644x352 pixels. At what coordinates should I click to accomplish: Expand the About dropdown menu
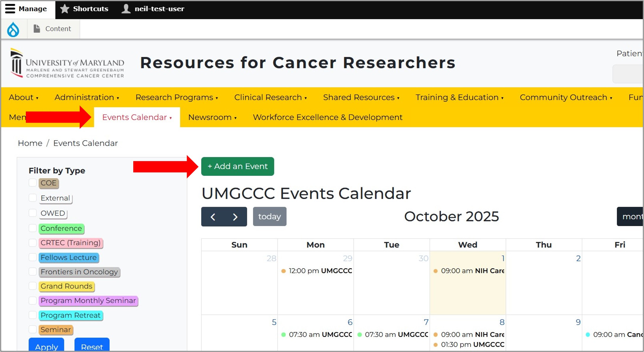tap(23, 97)
